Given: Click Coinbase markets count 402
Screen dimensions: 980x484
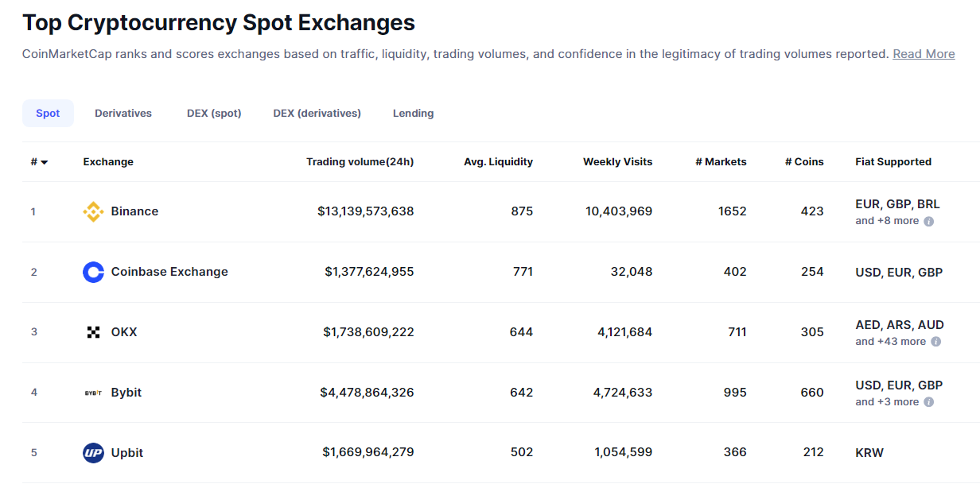Looking at the screenshot, I should coord(736,272).
